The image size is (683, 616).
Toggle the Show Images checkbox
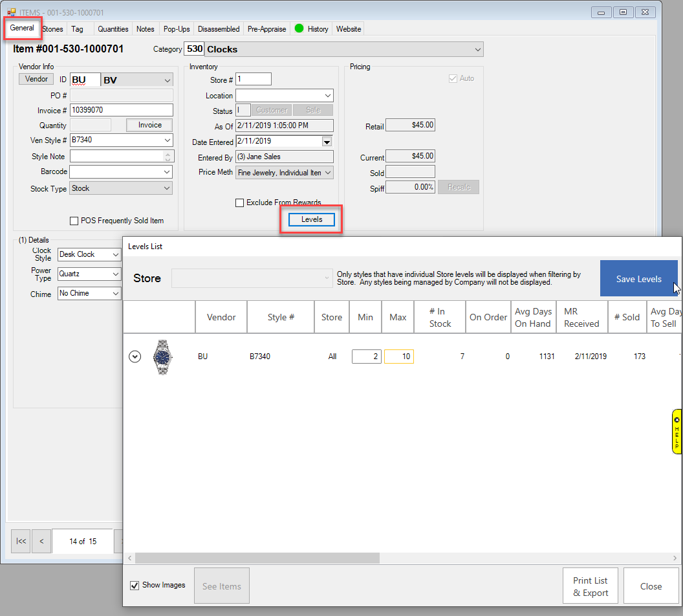click(135, 586)
